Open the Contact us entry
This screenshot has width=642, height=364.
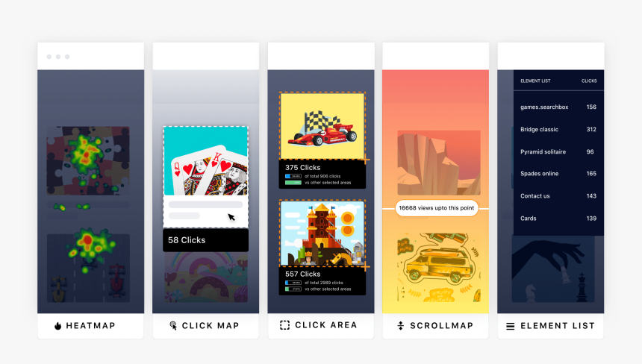pos(558,196)
